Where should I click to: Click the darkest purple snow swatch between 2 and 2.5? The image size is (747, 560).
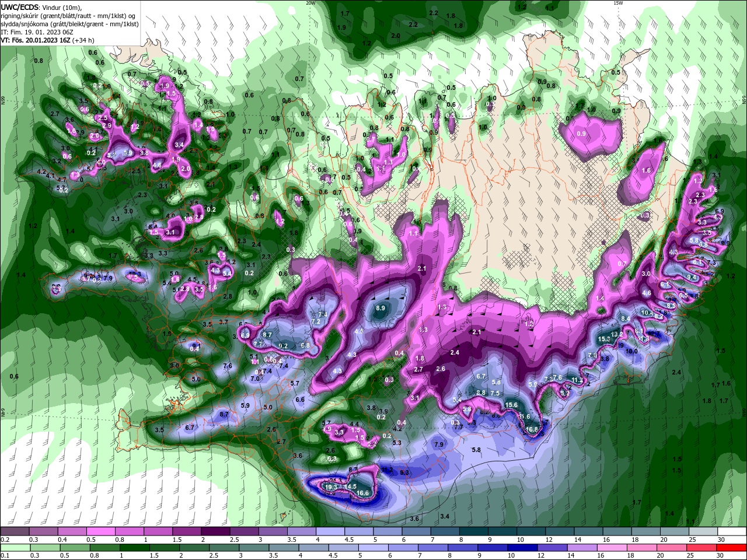click(x=215, y=531)
